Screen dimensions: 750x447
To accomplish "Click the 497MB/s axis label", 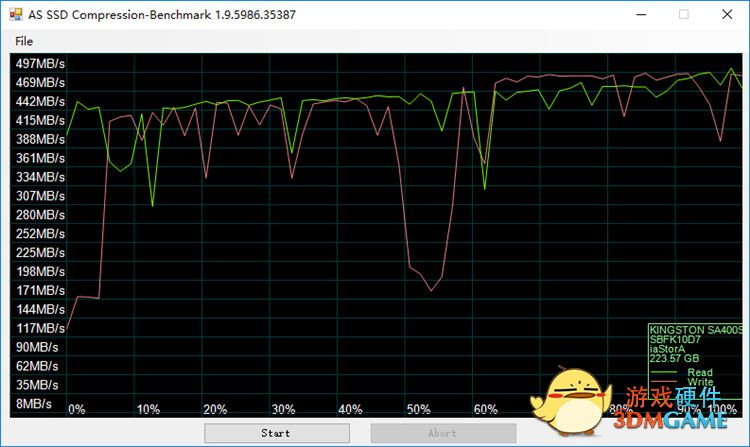I will 40,64.
